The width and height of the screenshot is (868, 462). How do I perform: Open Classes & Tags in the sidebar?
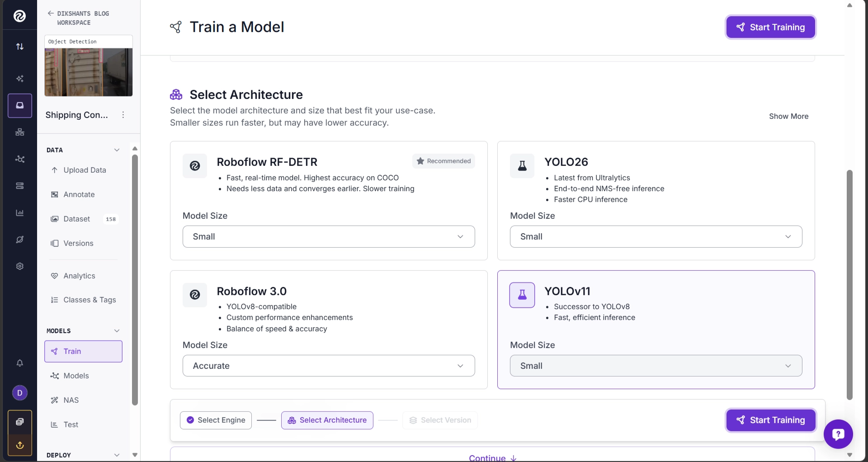(x=84, y=300)
